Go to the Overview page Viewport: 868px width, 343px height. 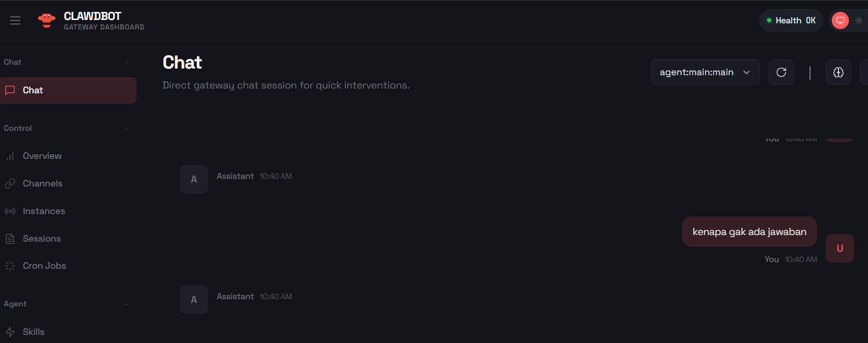(x=42, y=156)
